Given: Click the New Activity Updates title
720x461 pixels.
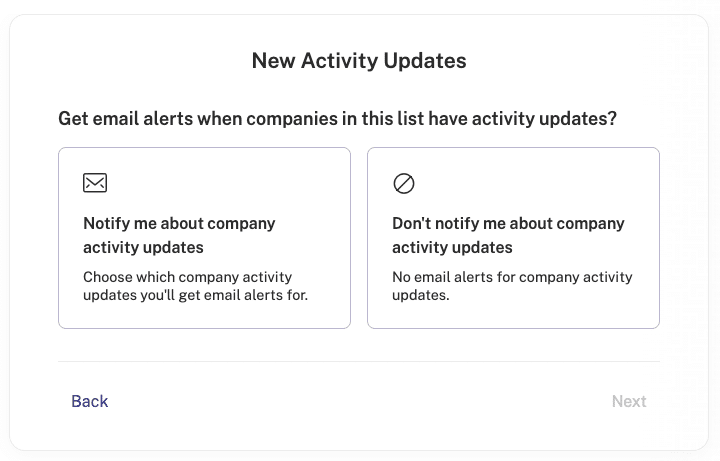Looking at the screenshot, I should pos(359,61).
